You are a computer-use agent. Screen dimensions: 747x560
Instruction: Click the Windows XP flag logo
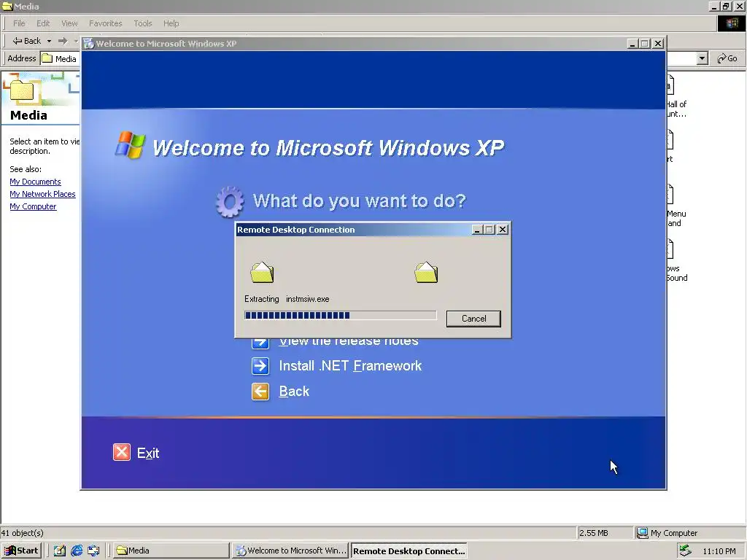click(x=130, y=145)
